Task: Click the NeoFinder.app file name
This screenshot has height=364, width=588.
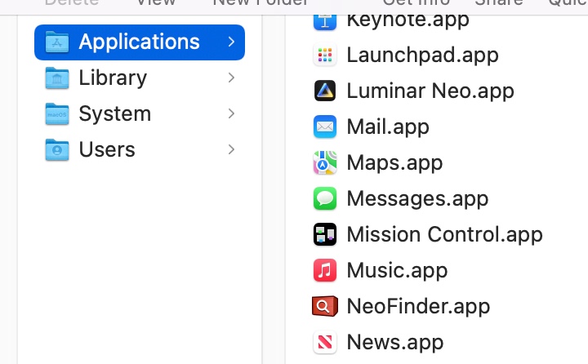Action: (418, 307)
